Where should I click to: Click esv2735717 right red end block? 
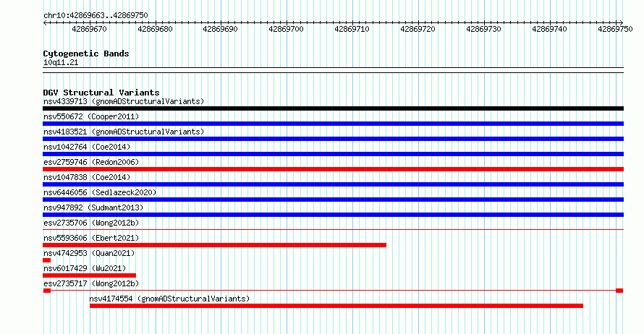click(x=619, y=291)
